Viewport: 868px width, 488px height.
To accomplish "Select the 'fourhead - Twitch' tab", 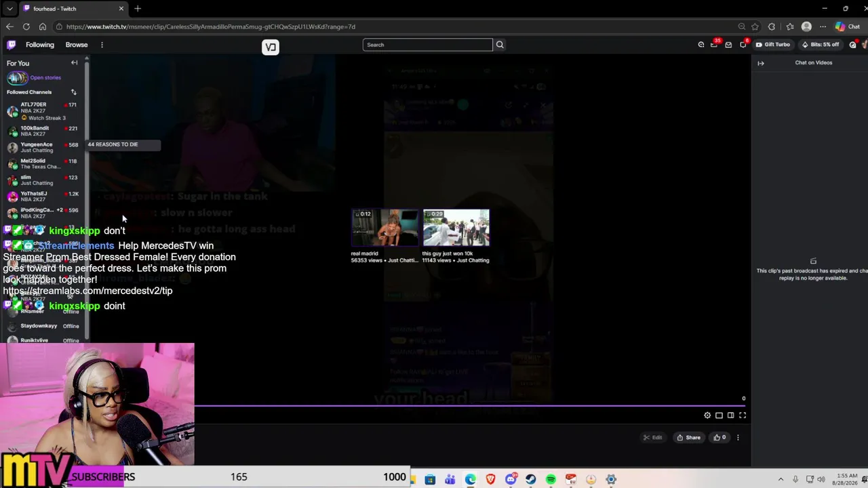I will point(73,9).
